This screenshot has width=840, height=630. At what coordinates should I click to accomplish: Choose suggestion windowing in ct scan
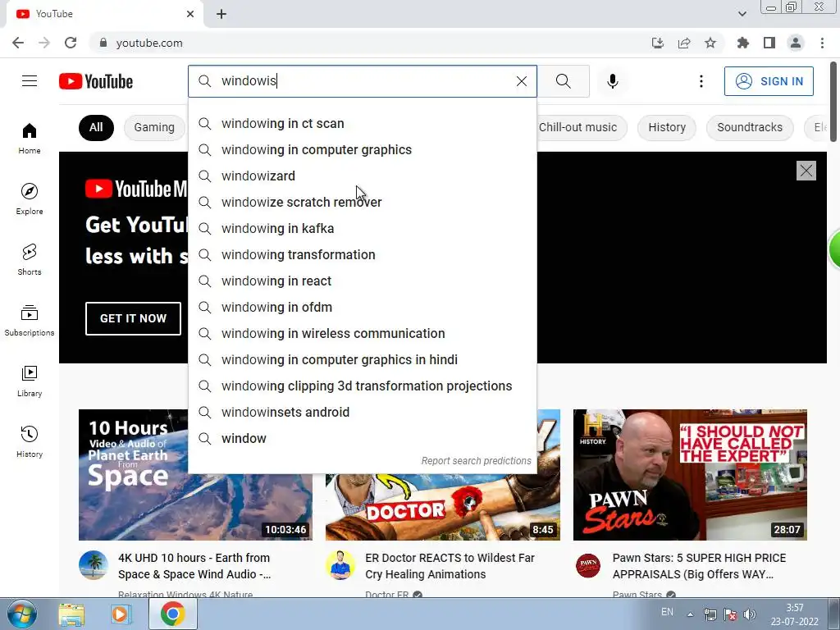[x=362, y=123]
